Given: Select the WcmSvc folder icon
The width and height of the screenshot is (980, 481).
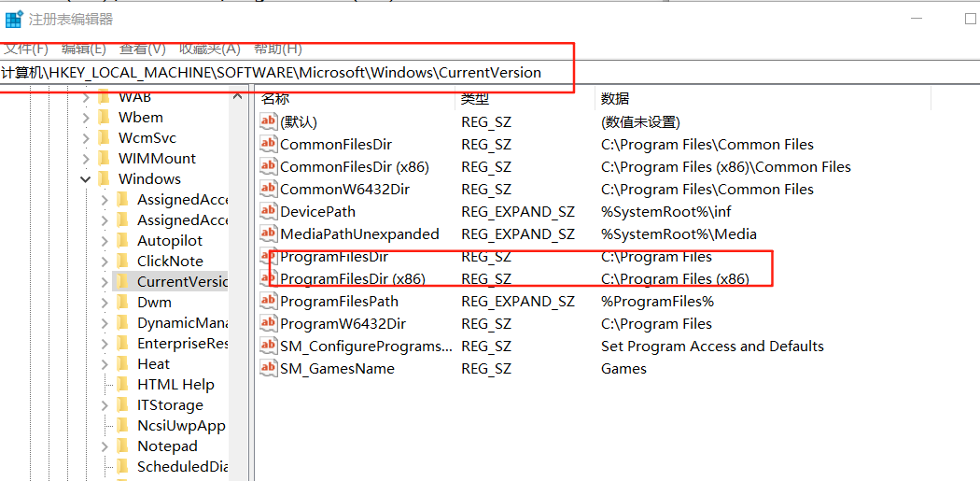Looking at the screenshot, I should click(x=105, y=137).
